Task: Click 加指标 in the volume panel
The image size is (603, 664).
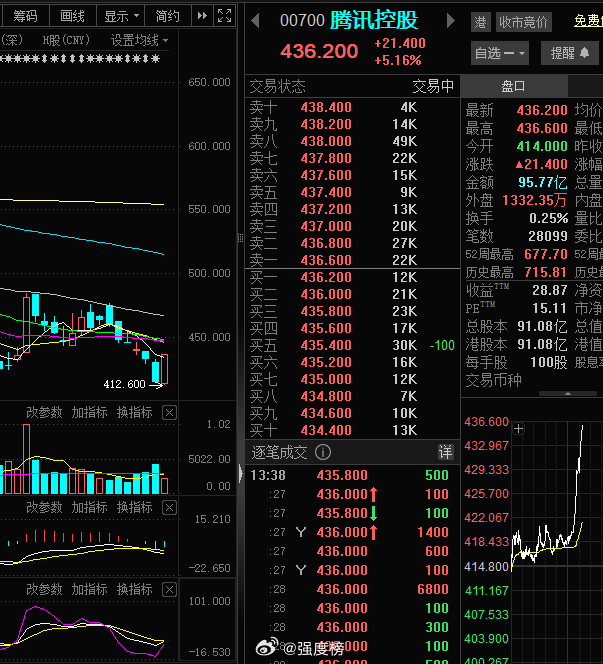Action: 89,412
